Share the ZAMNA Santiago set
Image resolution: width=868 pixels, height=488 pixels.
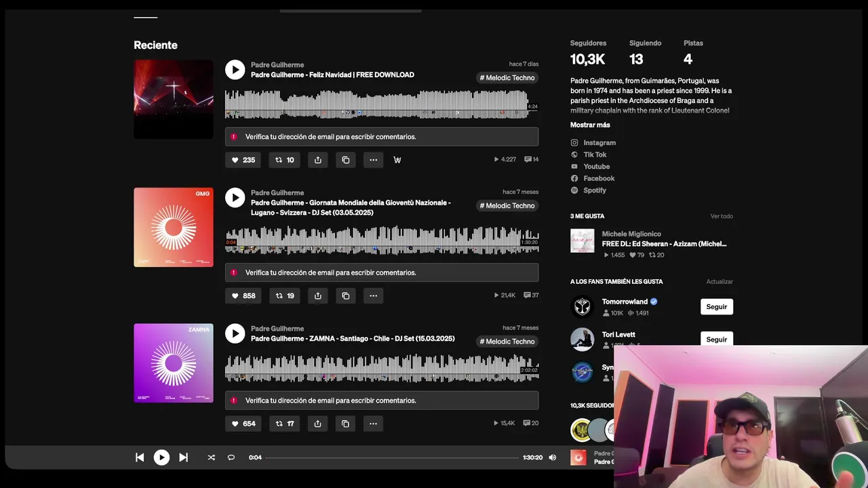pyautogui.click(x=318, y=424)
